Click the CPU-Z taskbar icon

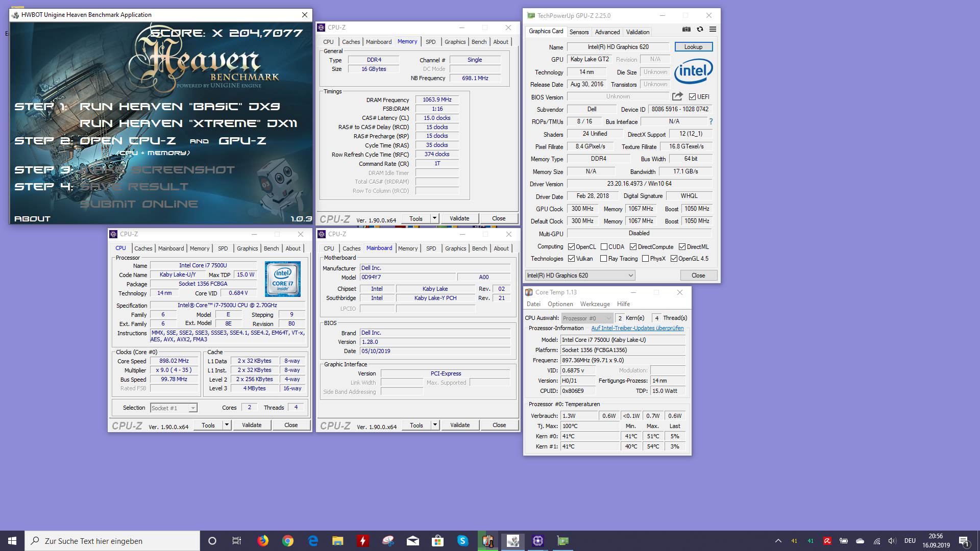538,541
